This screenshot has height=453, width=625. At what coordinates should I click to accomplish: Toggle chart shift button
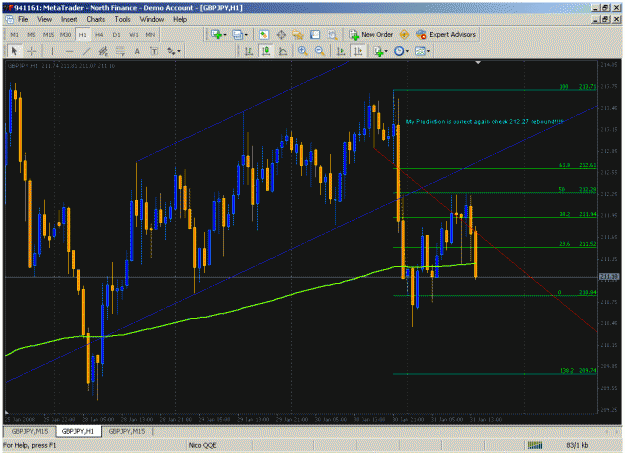[358, 51]
